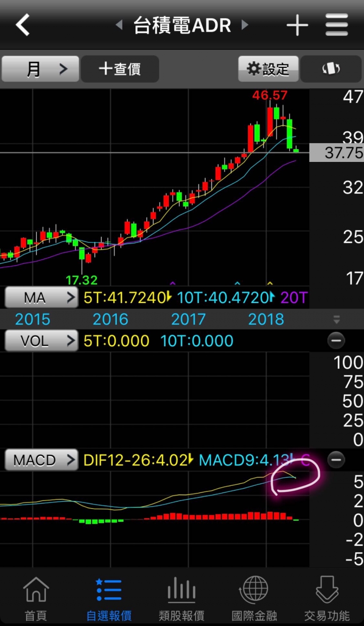Switch to next stock with right triangle
364x626 pixels.
(x=245, y=25)
